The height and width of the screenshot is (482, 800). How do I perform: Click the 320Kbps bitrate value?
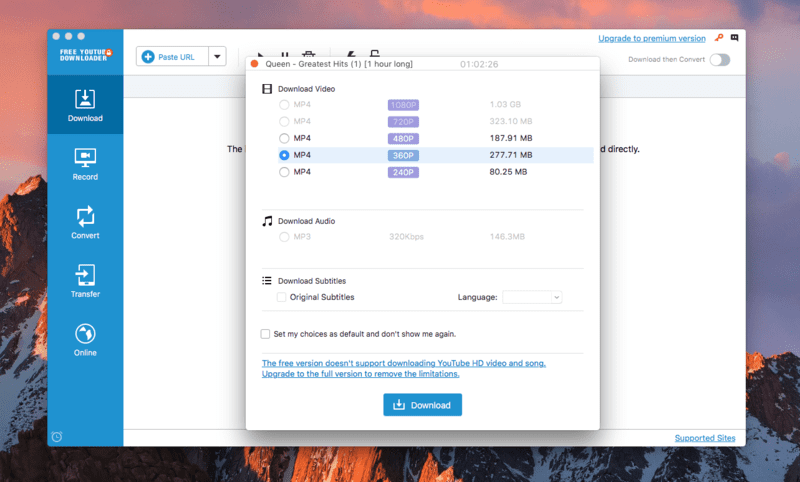pyautogui.click(x=406, y=236)
